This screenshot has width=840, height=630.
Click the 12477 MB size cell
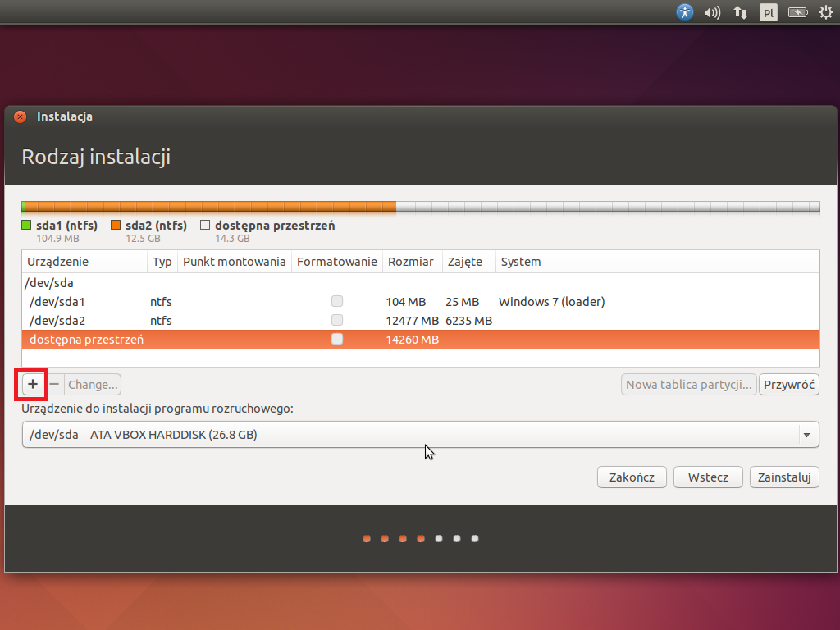click(413, 321)
